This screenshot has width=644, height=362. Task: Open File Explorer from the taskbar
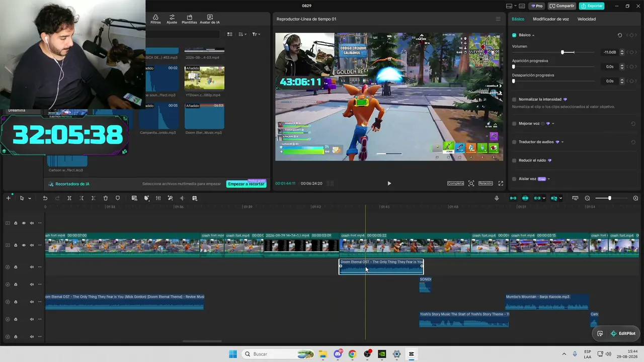pyautogui.click(x=323, y=354)
